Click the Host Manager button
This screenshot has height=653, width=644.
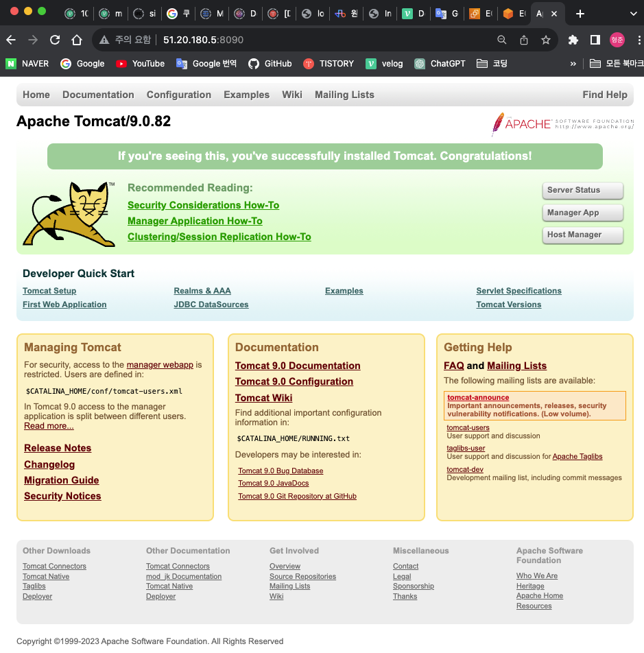click(582, 235)
